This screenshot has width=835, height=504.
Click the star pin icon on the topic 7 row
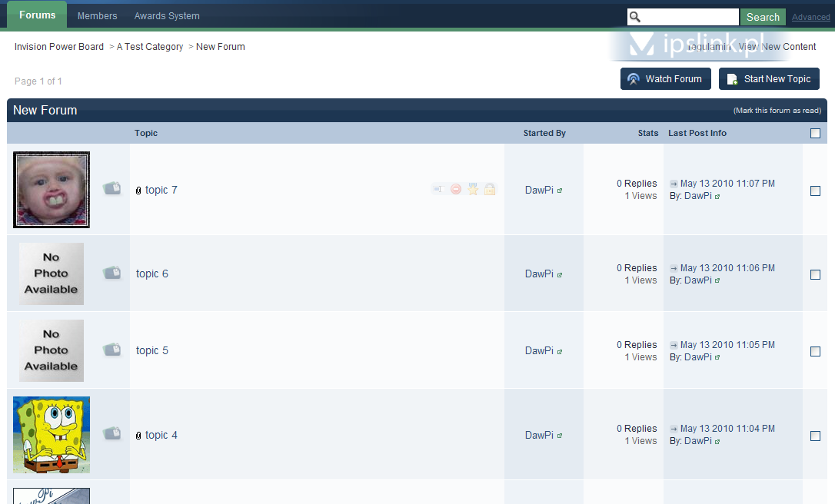coord(473,190)
